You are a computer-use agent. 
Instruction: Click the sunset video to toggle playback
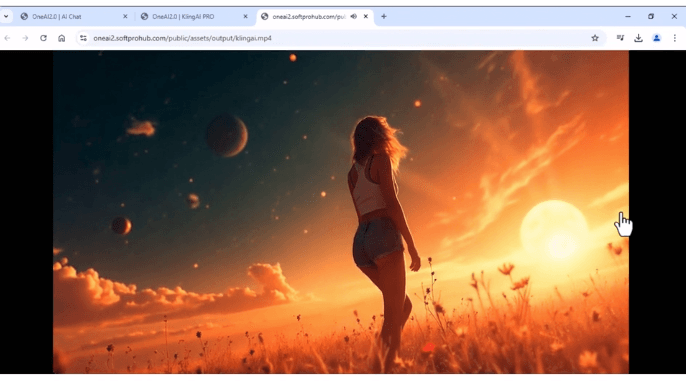tap(341, 212)
